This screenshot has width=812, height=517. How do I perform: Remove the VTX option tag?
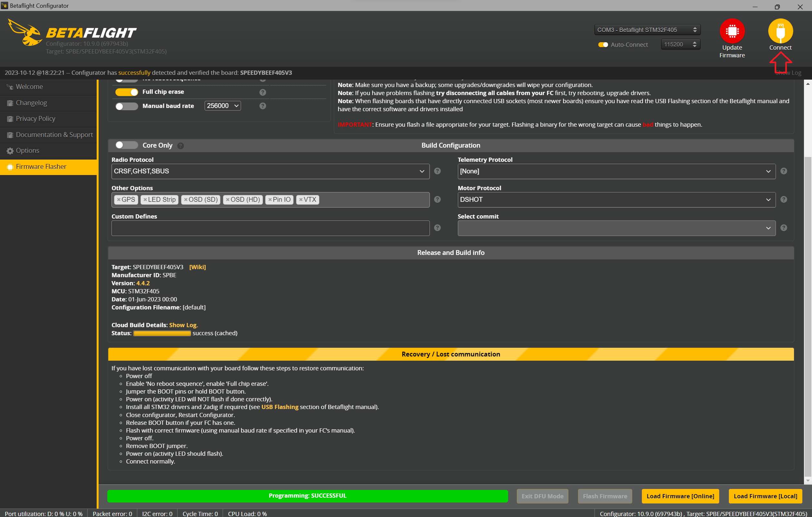coord(300,200)
